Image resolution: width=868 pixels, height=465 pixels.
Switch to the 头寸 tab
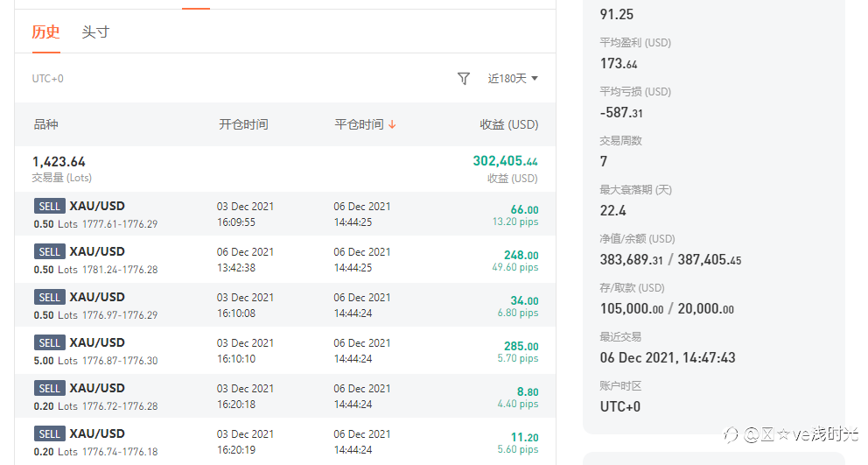pyautogui.click(x=95, y=32)
